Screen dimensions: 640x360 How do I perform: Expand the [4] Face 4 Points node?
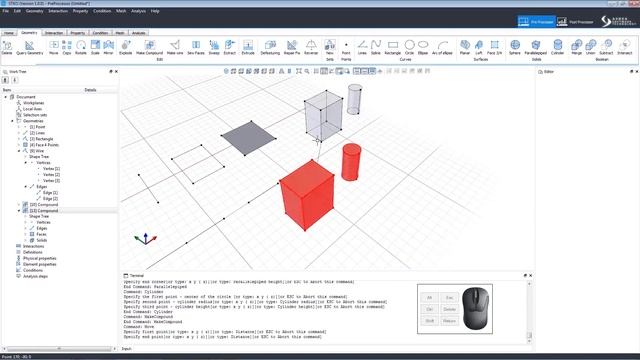pyautogui.click(x=19, y=145)
